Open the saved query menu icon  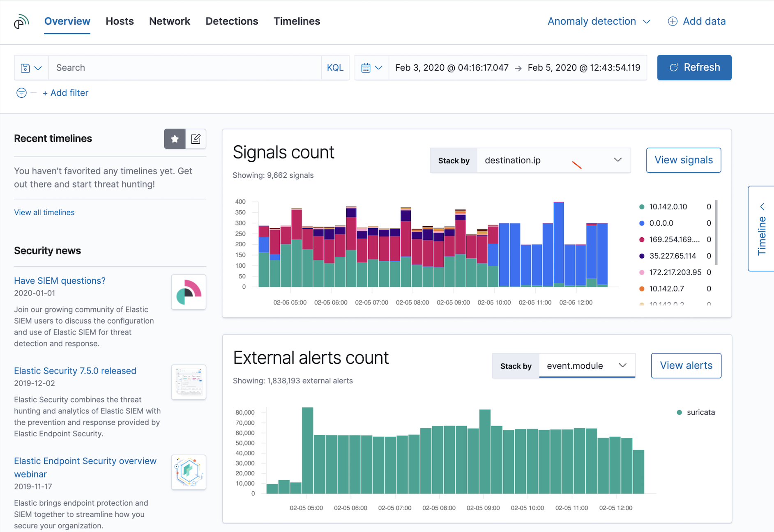point(31,68)
